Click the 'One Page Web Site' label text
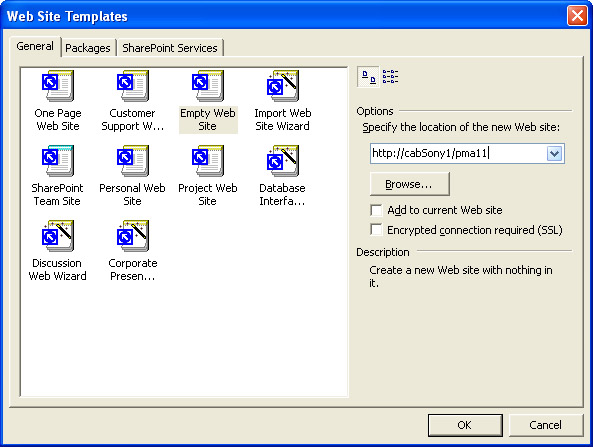 click(57, 120)
